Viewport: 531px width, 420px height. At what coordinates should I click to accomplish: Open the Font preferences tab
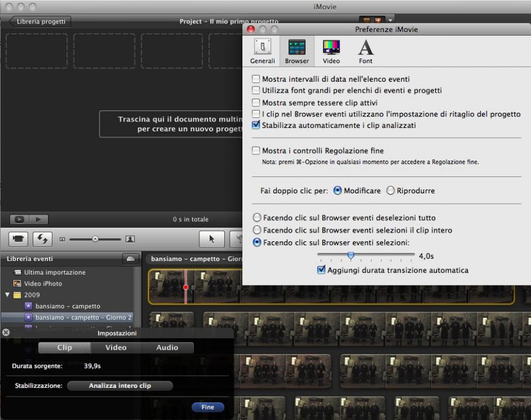click(x=366, y=51)
